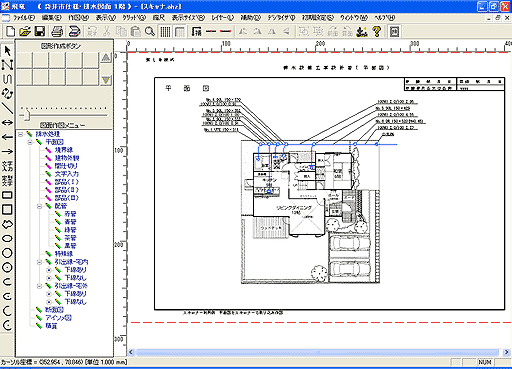Open the ファイル(F) menu

coord(24,18)
